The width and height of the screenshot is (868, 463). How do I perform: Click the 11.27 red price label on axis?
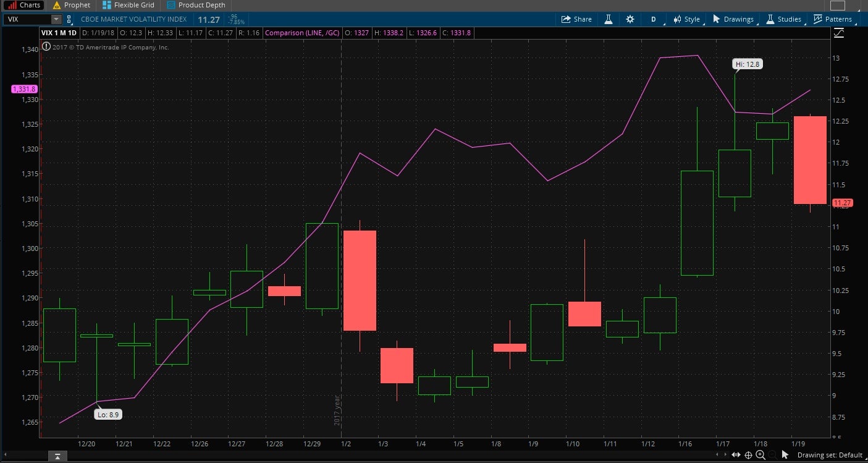pos(843,203)
